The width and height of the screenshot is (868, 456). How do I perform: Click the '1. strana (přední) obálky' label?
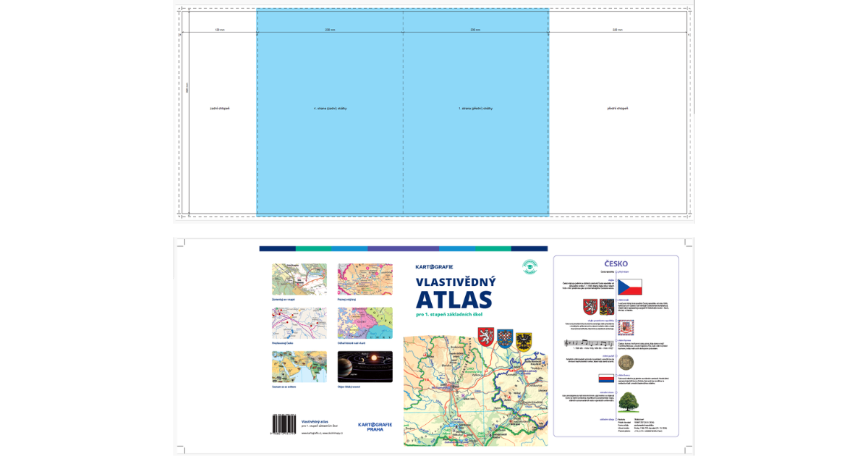[x=475, y=109]
